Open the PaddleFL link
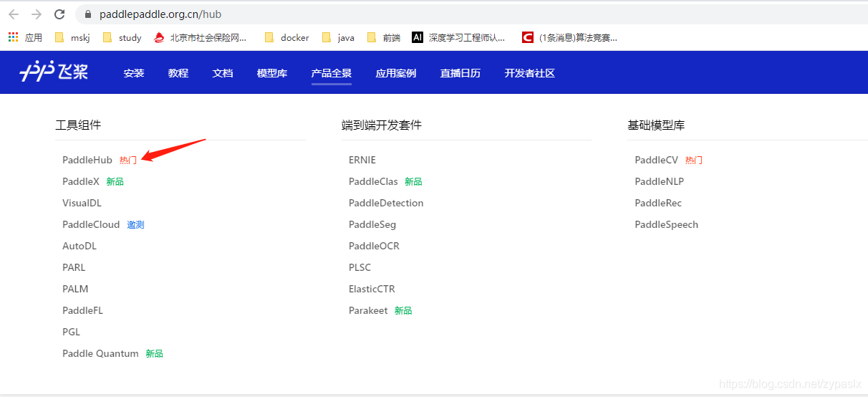This screenshot has width=868, height=397. coord(82,310)
